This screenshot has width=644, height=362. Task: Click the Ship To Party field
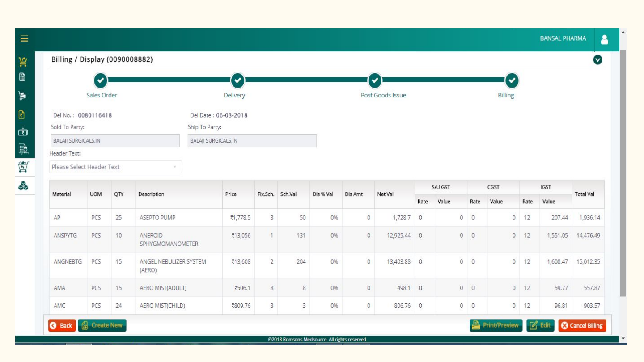(252, 141)
